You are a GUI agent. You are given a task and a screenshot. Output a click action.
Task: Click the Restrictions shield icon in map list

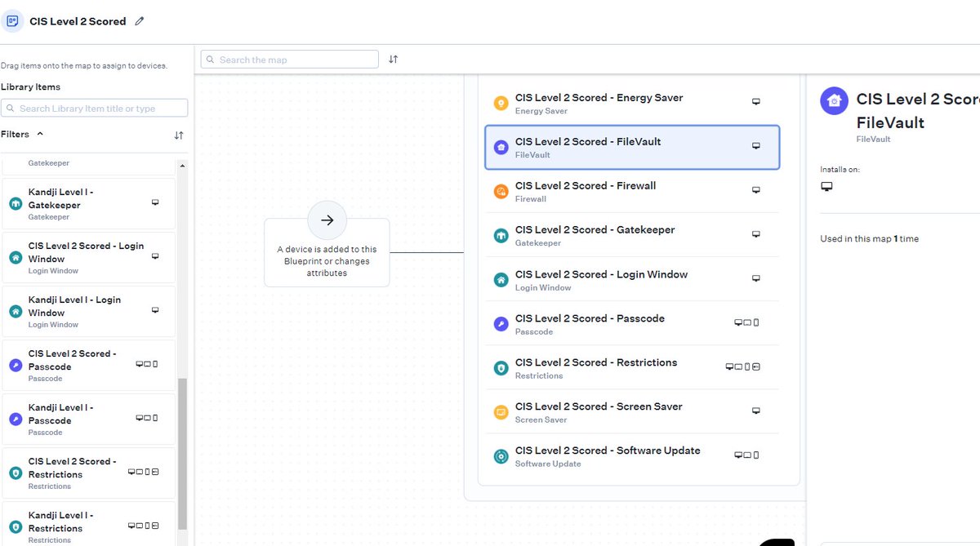point(501,368)
